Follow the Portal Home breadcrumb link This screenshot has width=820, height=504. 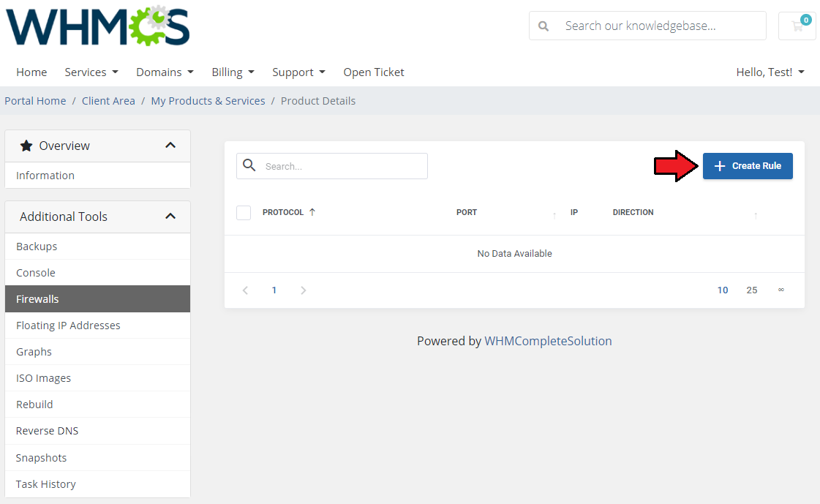35,101
